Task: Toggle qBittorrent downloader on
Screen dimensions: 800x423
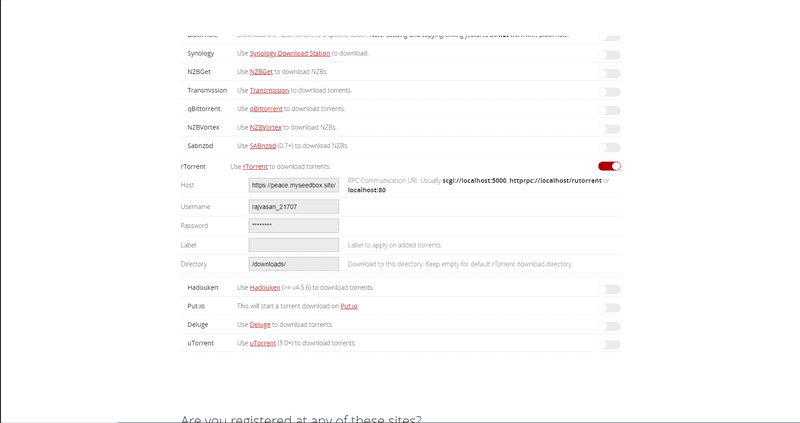Action: click(609, 110)
